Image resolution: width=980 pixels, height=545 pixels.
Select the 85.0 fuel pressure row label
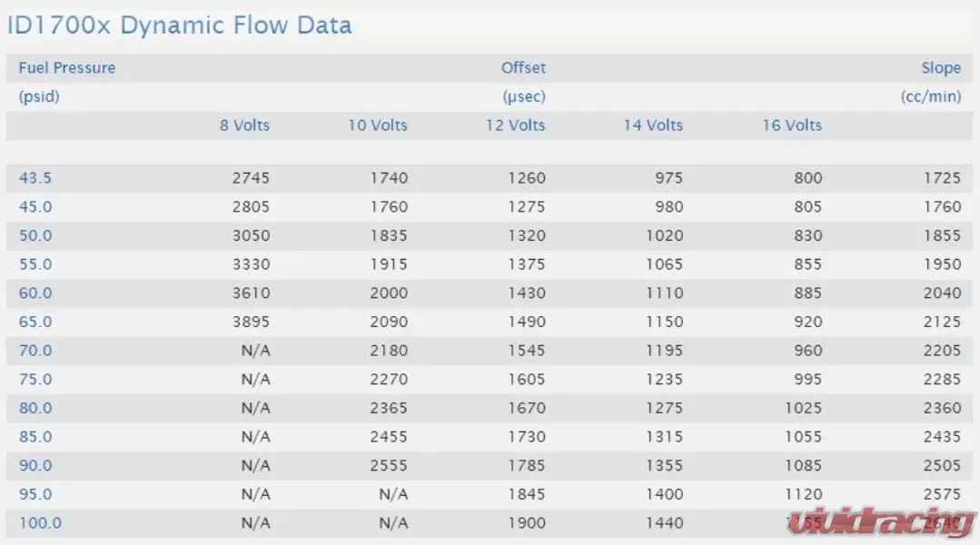[x=35, y=437]
